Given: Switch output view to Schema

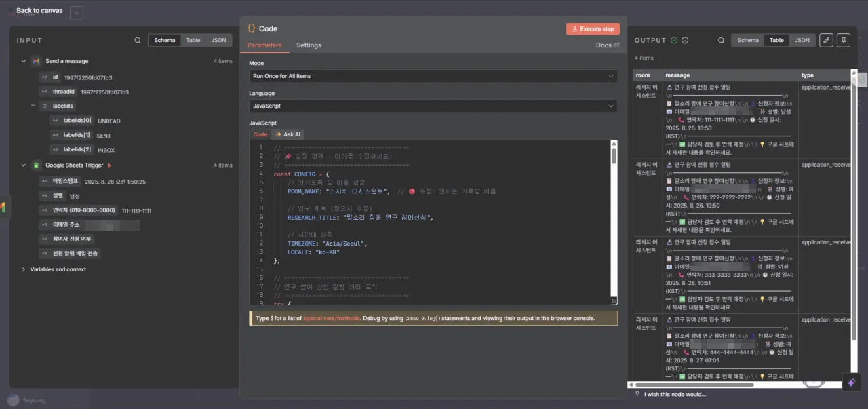Looking at the screenshot, I should [x=748, y=40].
